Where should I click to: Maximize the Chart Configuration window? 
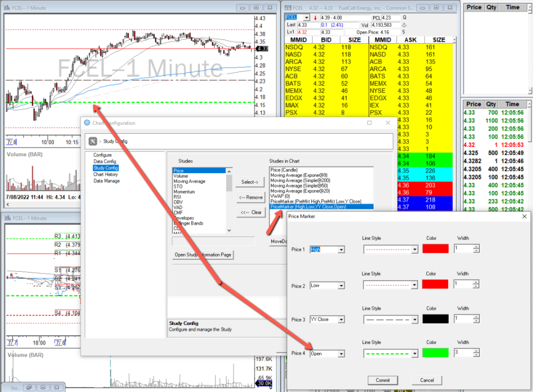click(x=369, y=123)
